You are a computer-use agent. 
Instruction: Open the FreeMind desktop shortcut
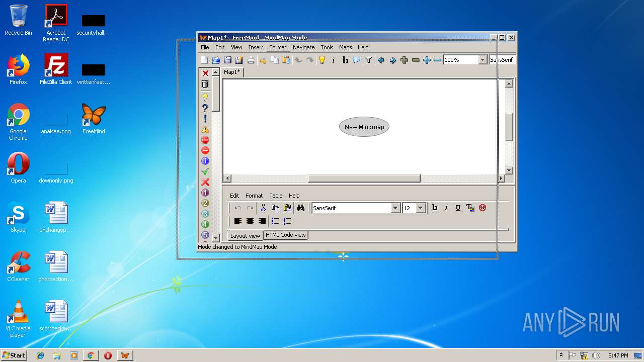coord(94,120)
